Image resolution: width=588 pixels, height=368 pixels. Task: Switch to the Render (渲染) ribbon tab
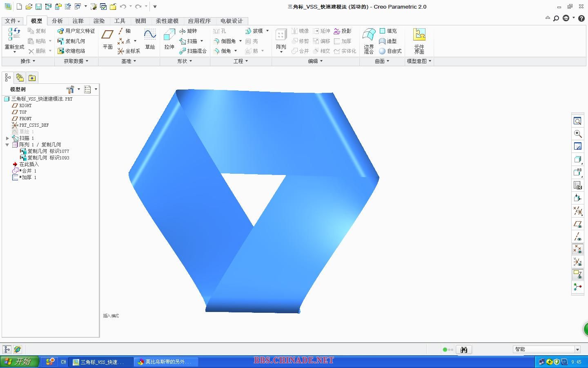click(99, 21)
